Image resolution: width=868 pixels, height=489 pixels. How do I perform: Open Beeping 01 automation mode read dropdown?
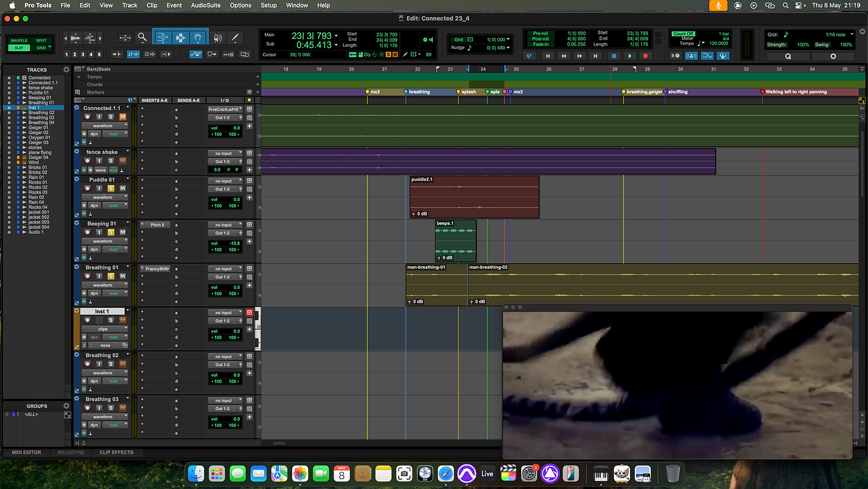pos(116,249)
